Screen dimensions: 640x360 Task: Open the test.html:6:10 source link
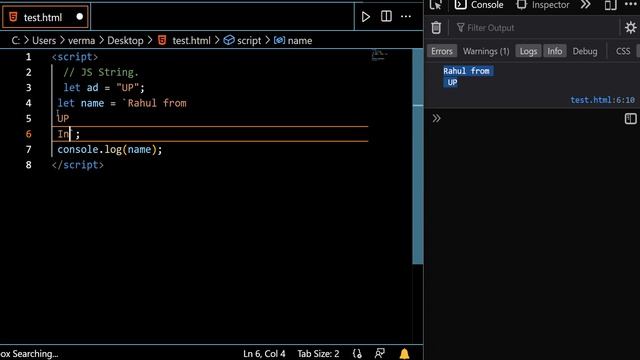point(602,100)
